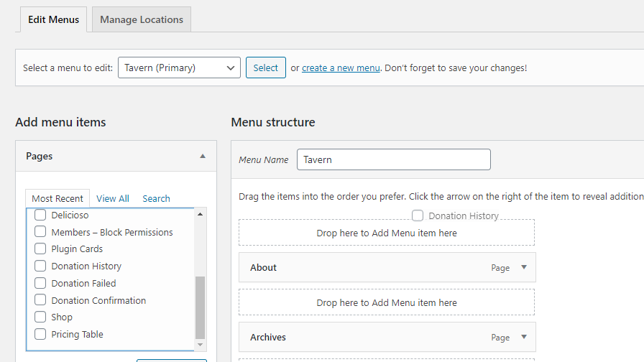This screenshot has height=362, width=644.
Task: Tick the Plugin Cards checkbox
Action: click(40, 249)
